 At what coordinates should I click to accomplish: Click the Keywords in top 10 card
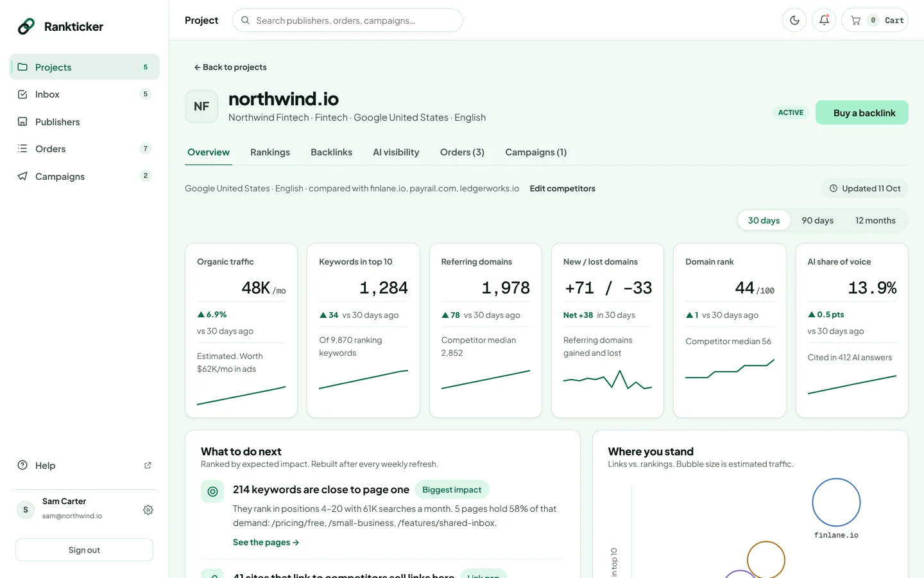[x=363, y=330]
